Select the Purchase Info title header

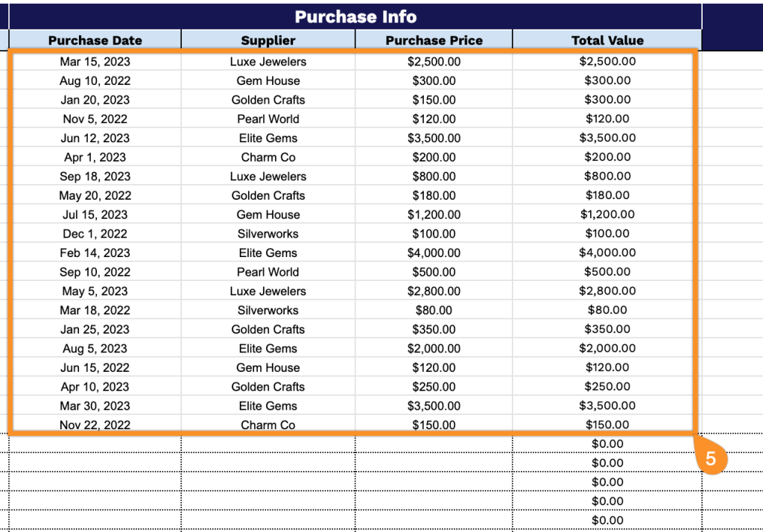(x=355, y=17)
